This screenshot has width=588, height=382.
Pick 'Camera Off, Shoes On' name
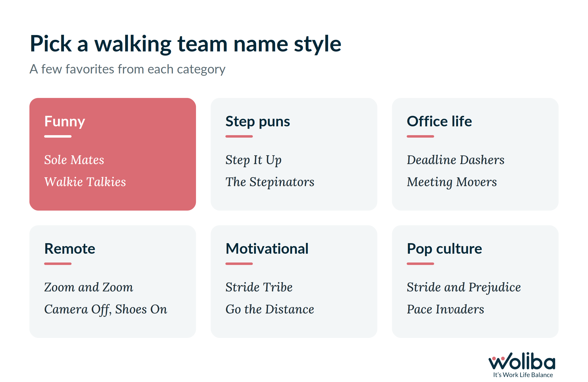point(106,310)
